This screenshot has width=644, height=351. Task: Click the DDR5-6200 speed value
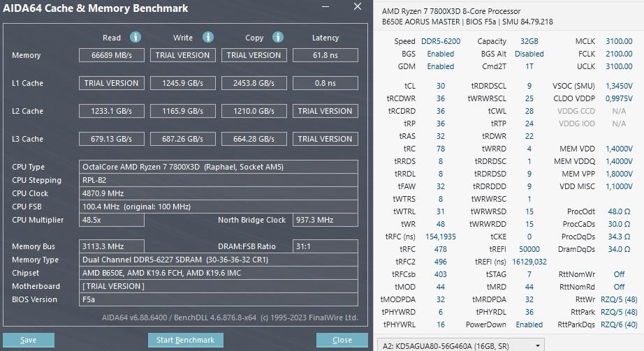[441, 41]
